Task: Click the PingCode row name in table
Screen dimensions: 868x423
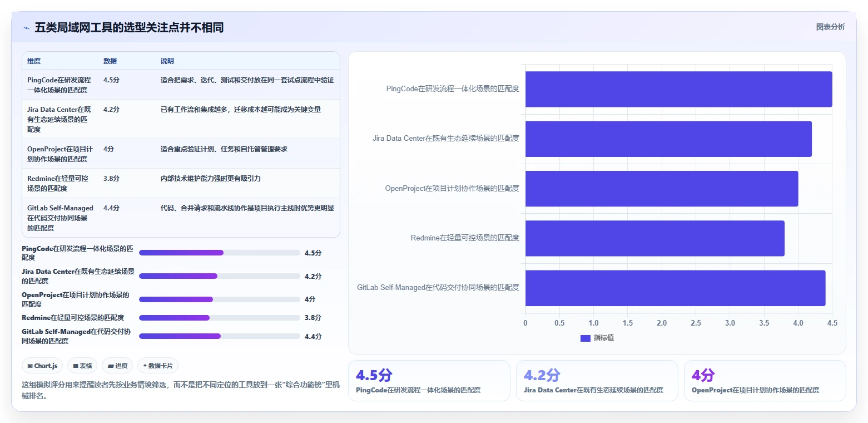Action: pos(59,85)
